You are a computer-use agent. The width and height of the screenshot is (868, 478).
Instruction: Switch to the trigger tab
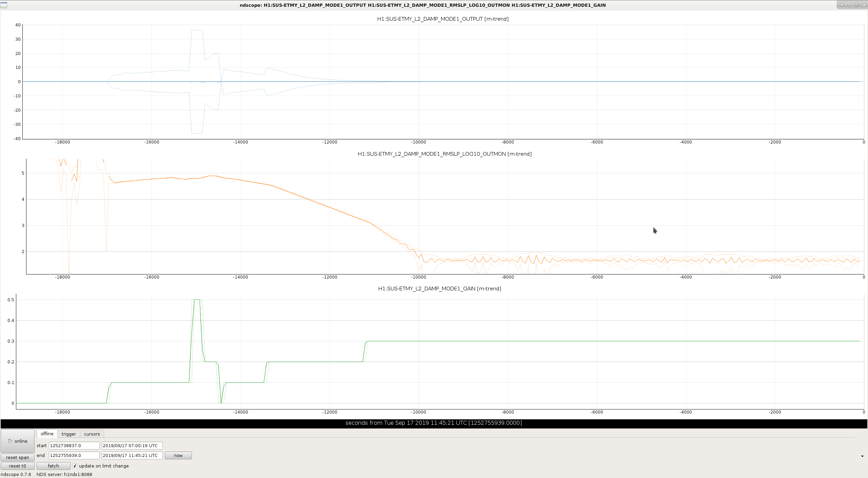(69, 434)
